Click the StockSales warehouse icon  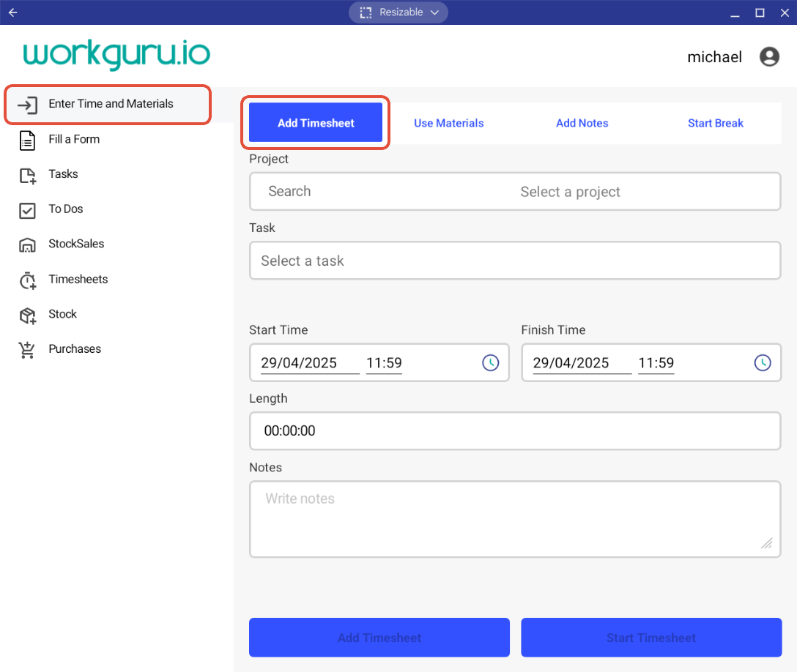[x=27, y=245]
